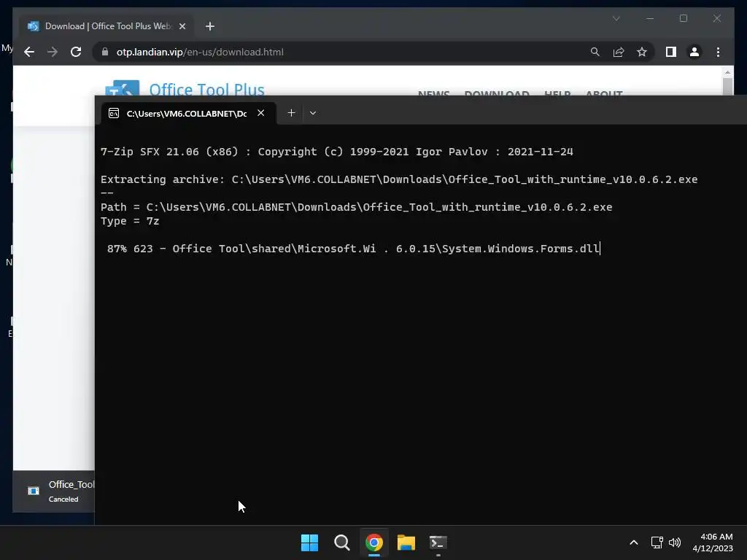Open Chrome profile menu

[x=694, y=52]
